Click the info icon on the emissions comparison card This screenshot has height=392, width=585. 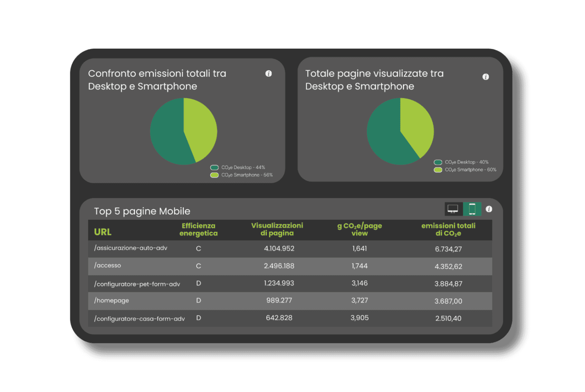point(268,73)
